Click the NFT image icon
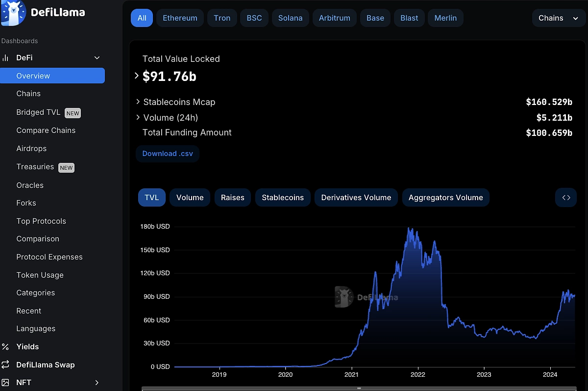 (x=6, y=383)
